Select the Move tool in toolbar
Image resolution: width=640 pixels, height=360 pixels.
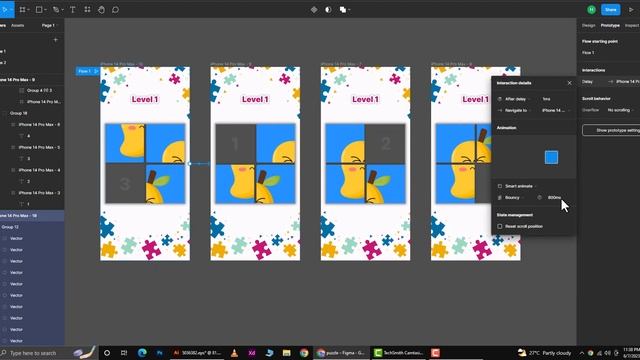click(4, 9)
